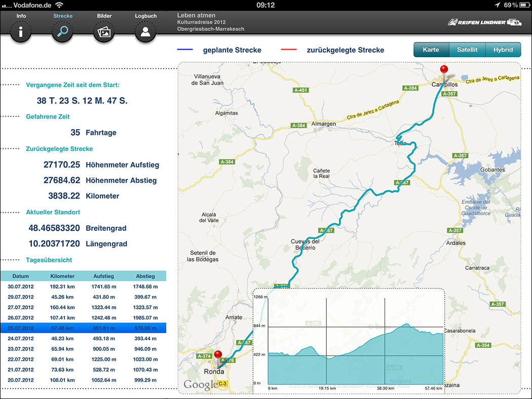Tap the zurückgelegte Strecke legend label

click(x=346, y=50)
